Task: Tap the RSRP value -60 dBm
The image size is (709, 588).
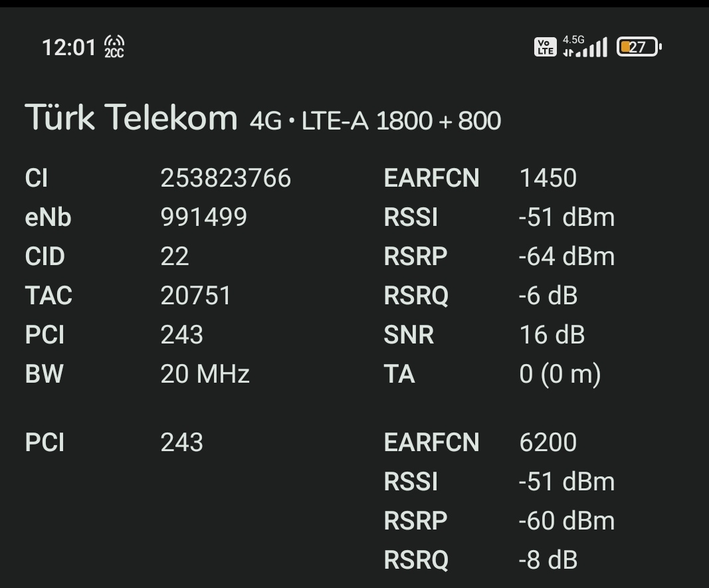Action: tap(567, 521)
